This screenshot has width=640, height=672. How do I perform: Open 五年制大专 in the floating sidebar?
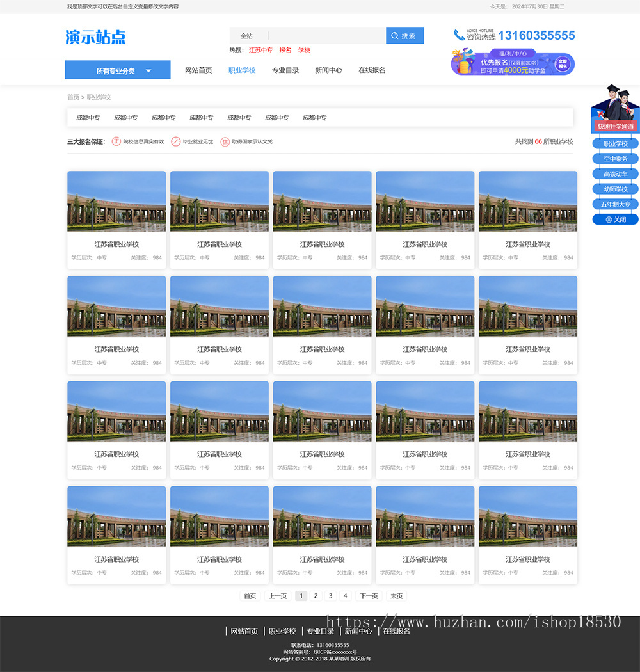pos(615,204)
